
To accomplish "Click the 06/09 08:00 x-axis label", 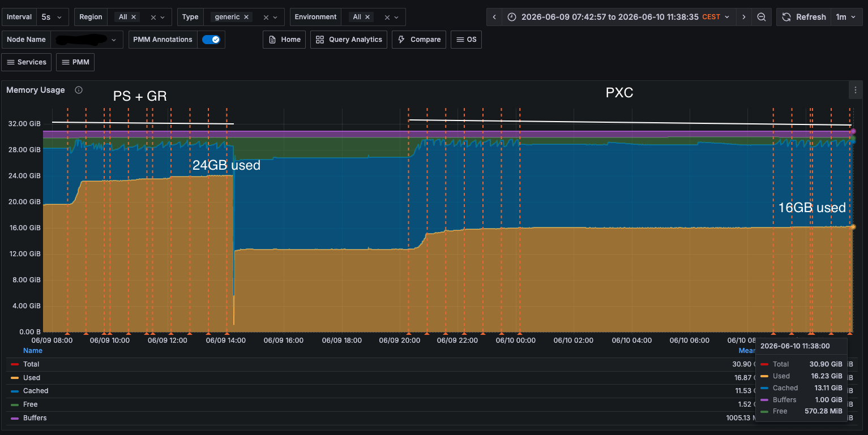I will (52, 341).
